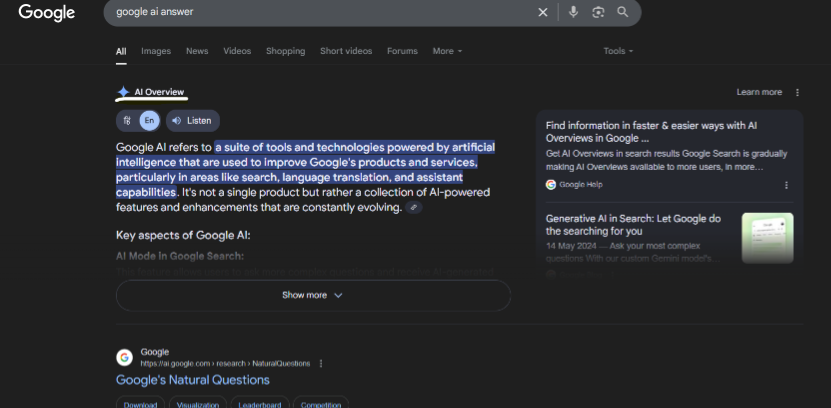Image resolution: width=831 pixels, height=408 pixels.
Task: Open 'Generative AI in Search' source article
Action: click(633, 225)
